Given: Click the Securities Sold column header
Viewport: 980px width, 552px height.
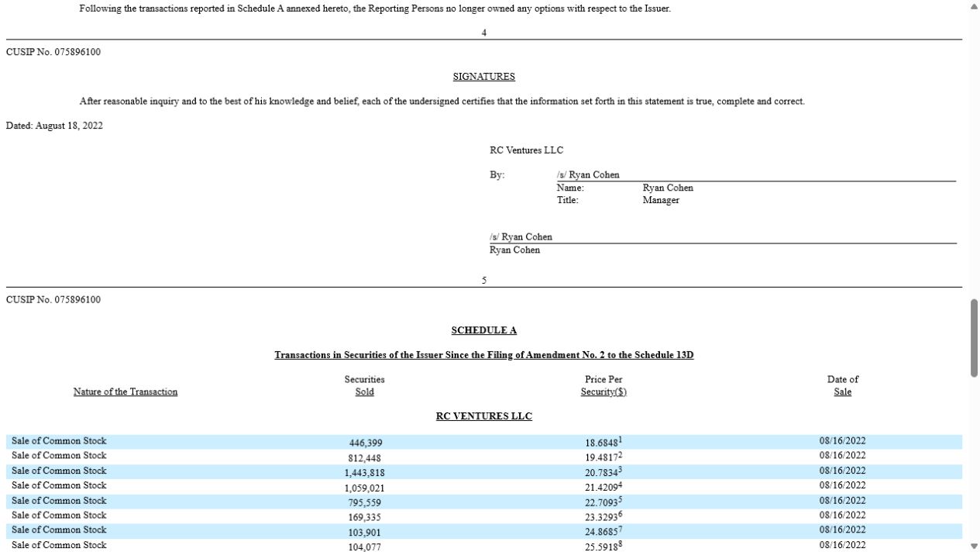Looking at the screenshot, I should coord(365,385).
